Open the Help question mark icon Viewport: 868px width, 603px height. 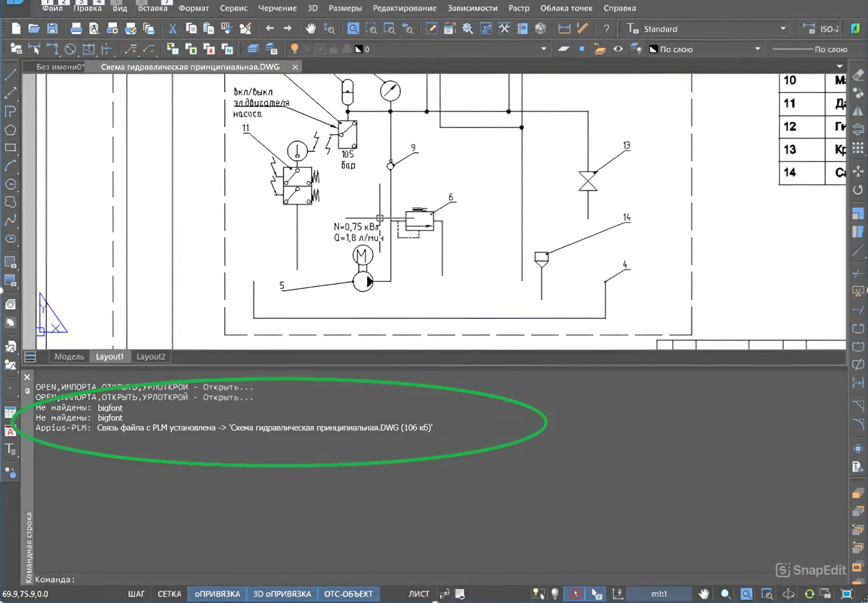pyautogui.click(x=606, y=28)
